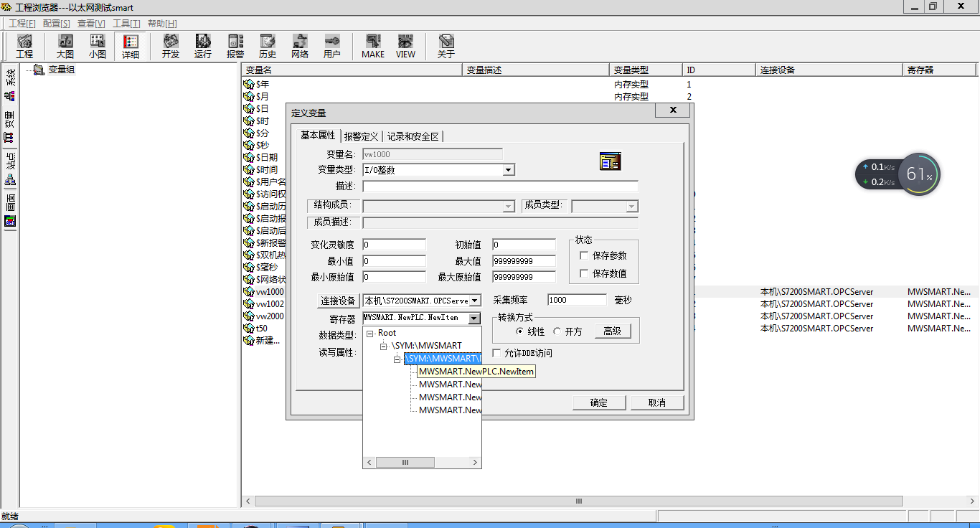Open the 历史 history tool
This screenshot has width=980, height=528.
pyautogui.click(x=268, y=46)
